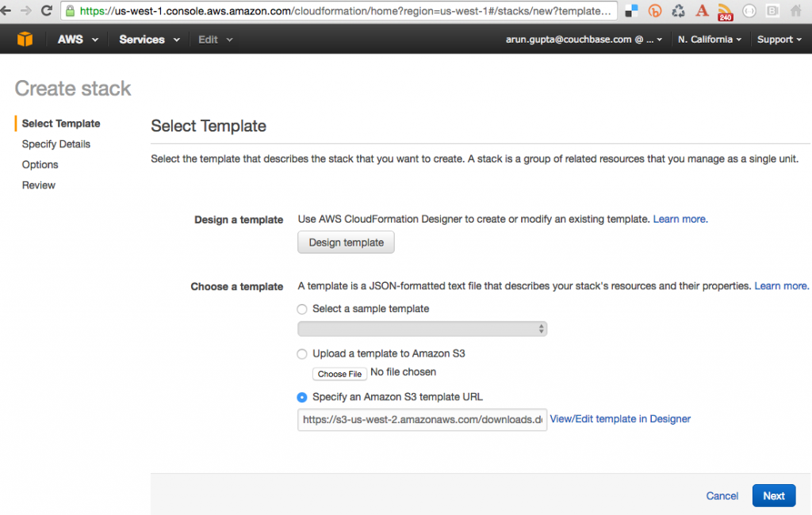Go to Specify Details step
Image resolution: width=812 pixels, height=515 pixels.
(x=56, y=144)
